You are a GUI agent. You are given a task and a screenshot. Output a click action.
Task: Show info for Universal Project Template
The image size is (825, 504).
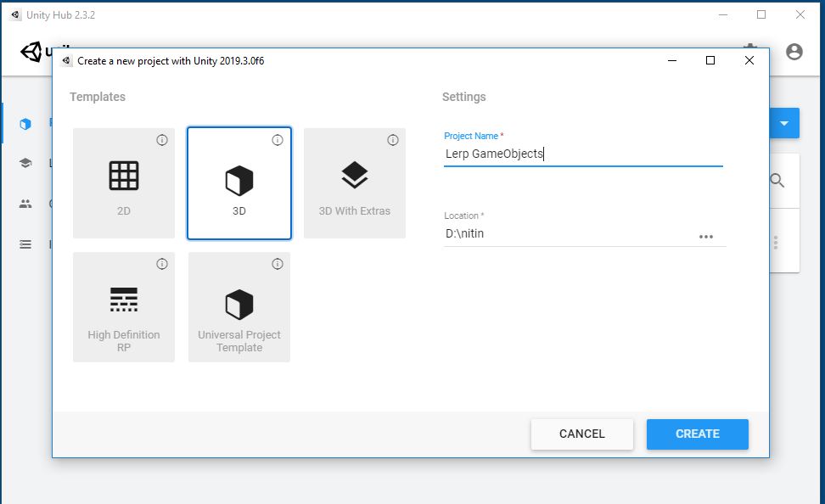[278, 264]
